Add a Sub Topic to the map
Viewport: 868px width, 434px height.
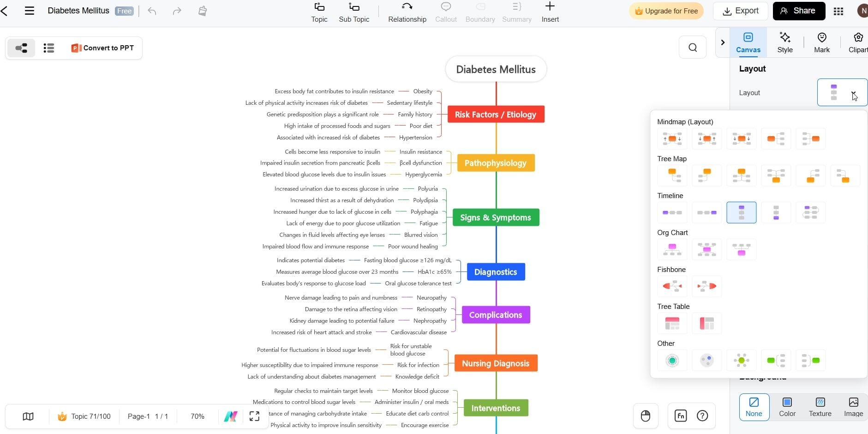pyautogui.click(x=354, y=12)
